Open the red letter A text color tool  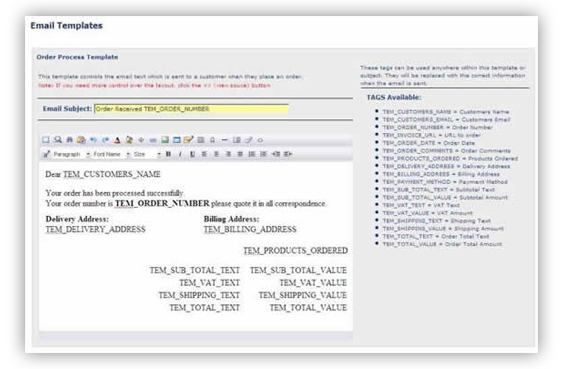117,140
